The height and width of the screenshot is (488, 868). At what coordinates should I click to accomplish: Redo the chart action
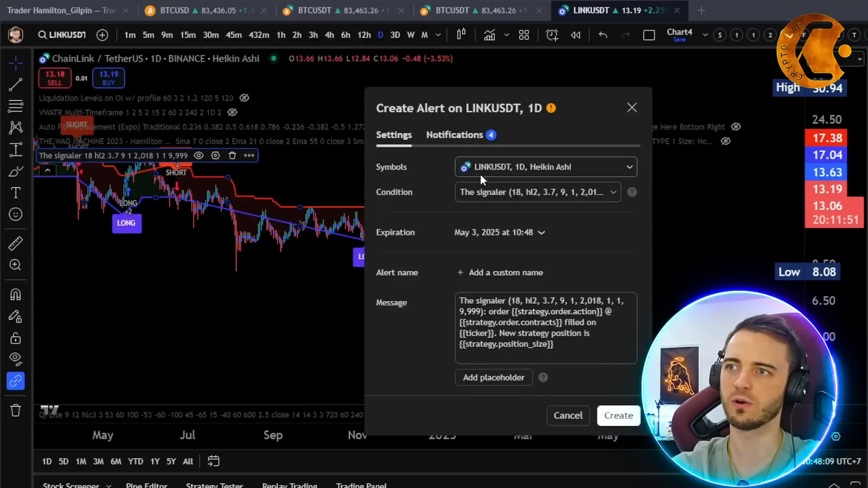pyautogui.click(x=626, y=35)
